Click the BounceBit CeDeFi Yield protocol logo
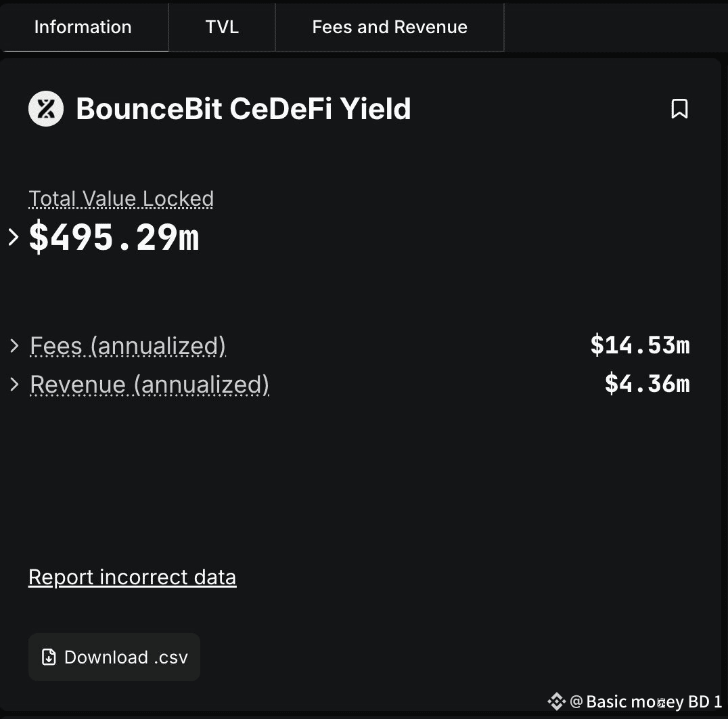 [45, 108]
